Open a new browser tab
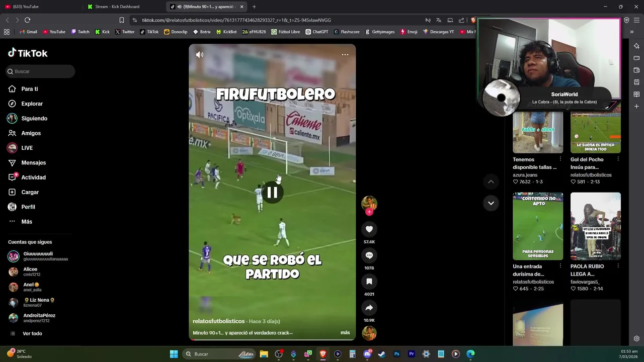This screenshot has width=644, height=362. click(254, 7)
